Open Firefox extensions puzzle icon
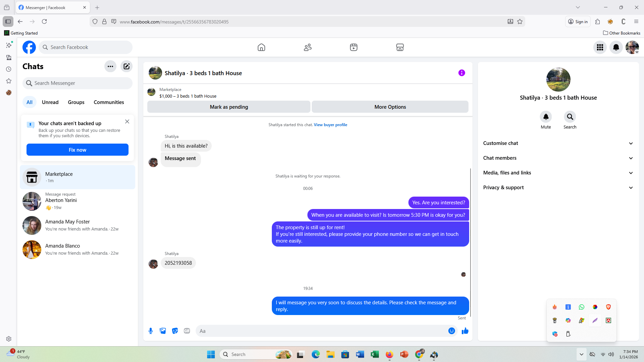 [x=597, y=21]
